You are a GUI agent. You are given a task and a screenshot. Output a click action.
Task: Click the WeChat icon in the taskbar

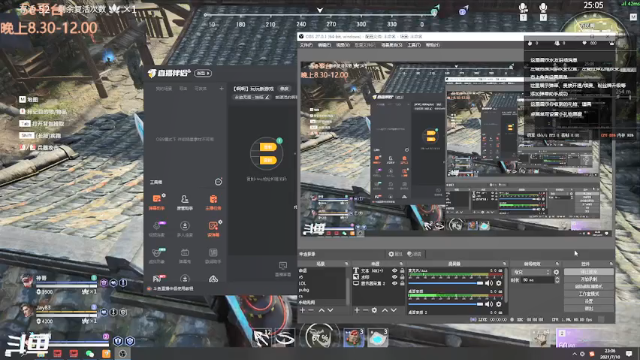click(90, 354)
